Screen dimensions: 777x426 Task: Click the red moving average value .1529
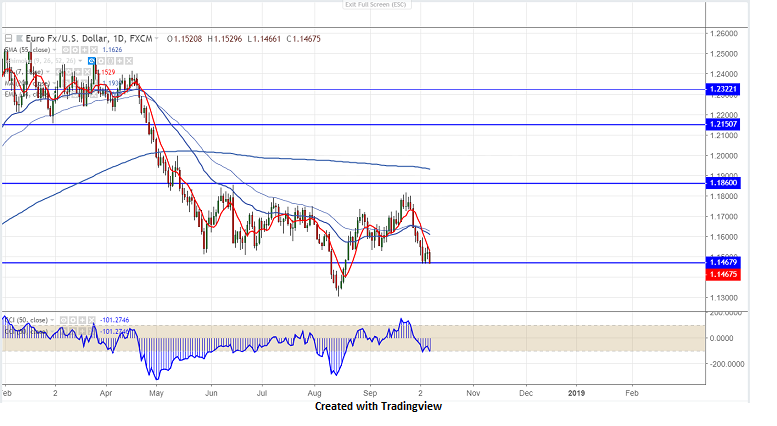click(x=106, y=72)
